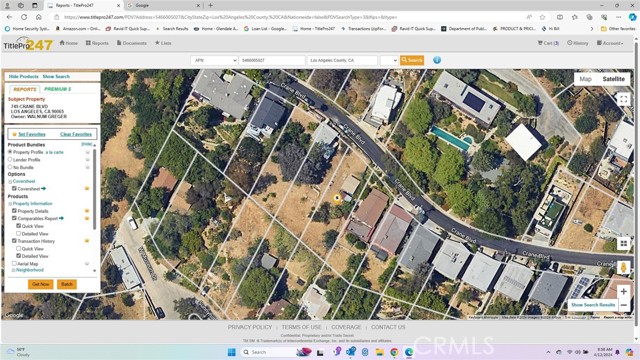The image size is (640, 360).
Task: Collapse Property Information section
Action: [x=10, y=204]
